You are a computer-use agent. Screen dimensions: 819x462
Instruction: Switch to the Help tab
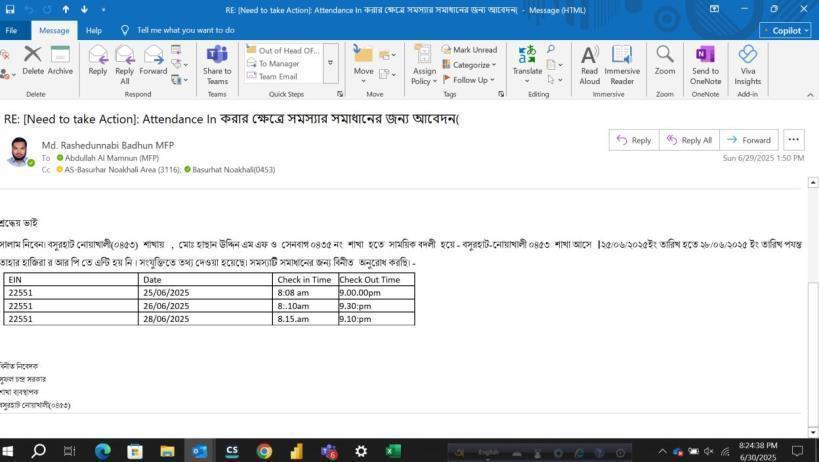93,30
